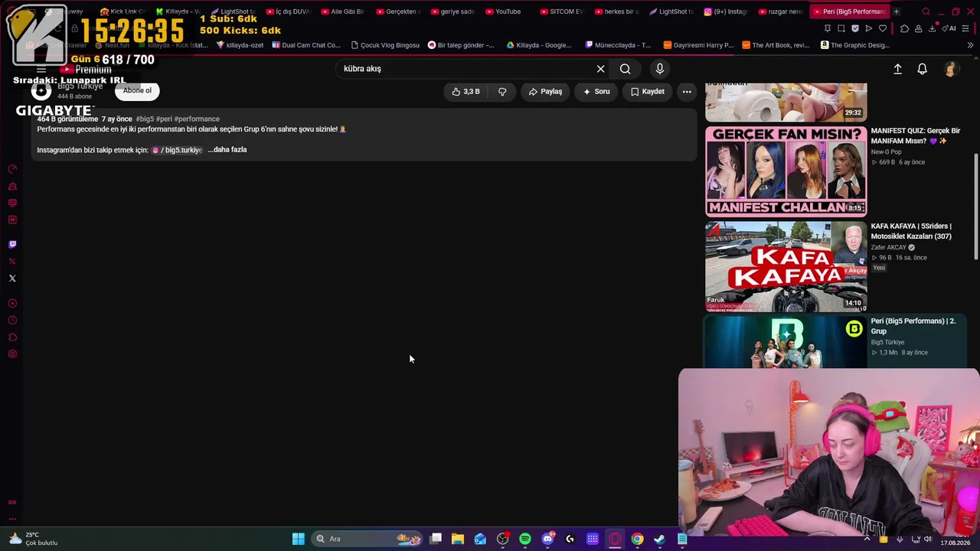The height and width of the screenshot is (551, 980).
Task: Open the YouTube create/upload button
Action: 897,69
